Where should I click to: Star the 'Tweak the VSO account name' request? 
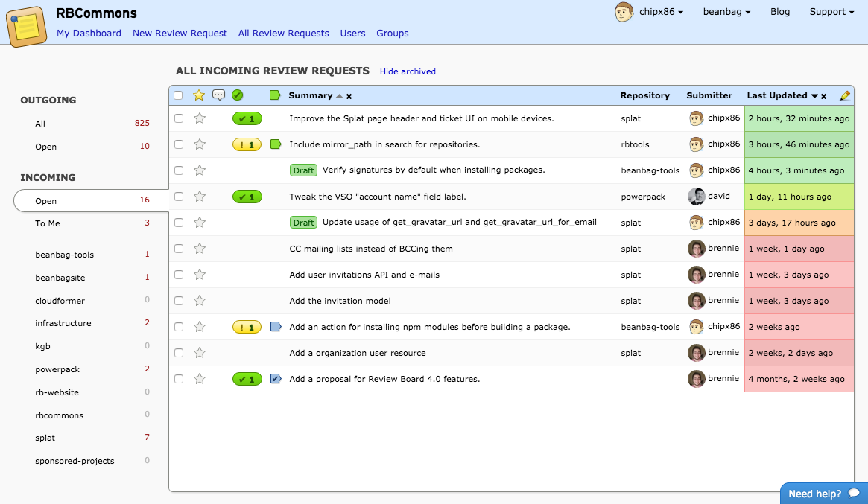click(x=200, y=197)
